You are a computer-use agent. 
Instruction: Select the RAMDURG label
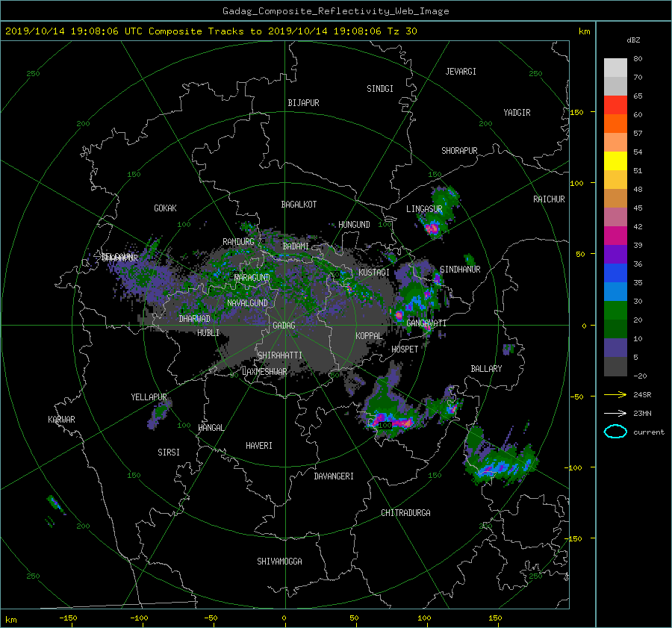point(238,242)
